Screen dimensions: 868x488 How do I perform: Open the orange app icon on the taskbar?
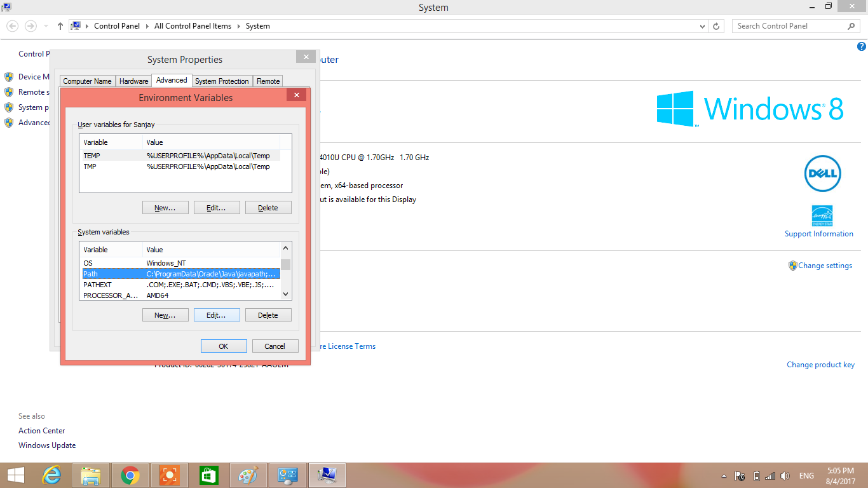tap(170, 475)
